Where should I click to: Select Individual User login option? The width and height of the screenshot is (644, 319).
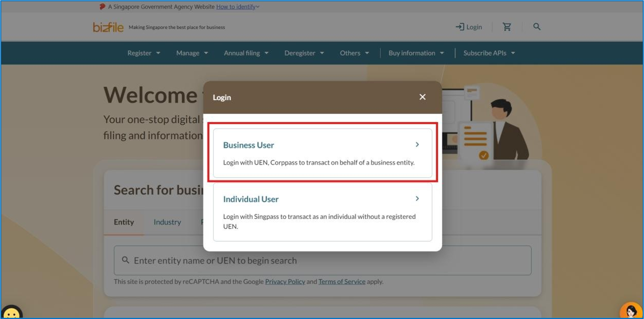pyautogui.click(x=322, y=212)
